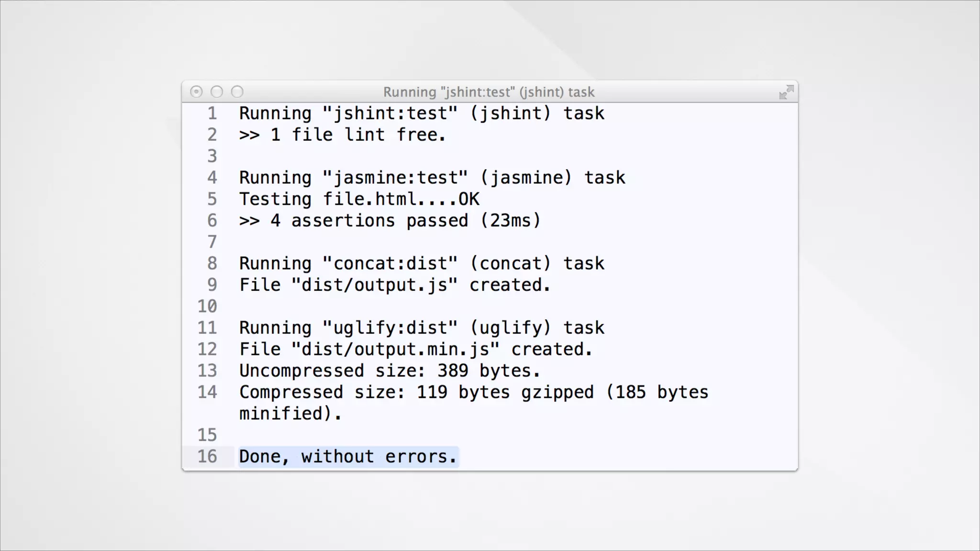Image resolution: width=980 pixels, height=551 pixels.
Task: Click the concat:dist task line
Action: [x=421, y=264]
